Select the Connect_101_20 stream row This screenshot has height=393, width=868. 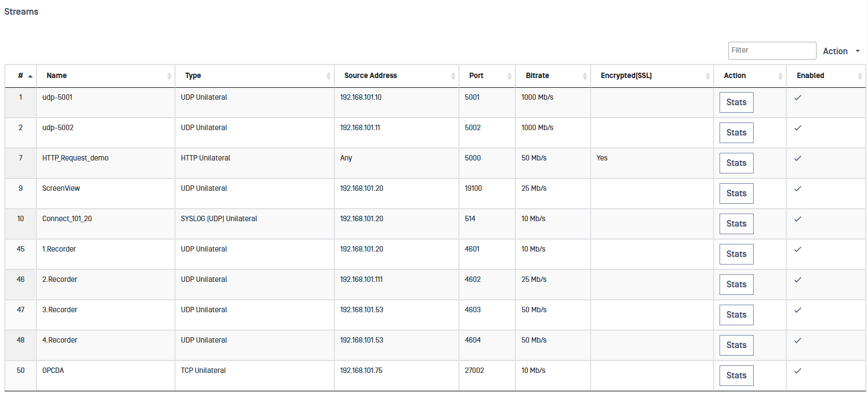(67, 219)
